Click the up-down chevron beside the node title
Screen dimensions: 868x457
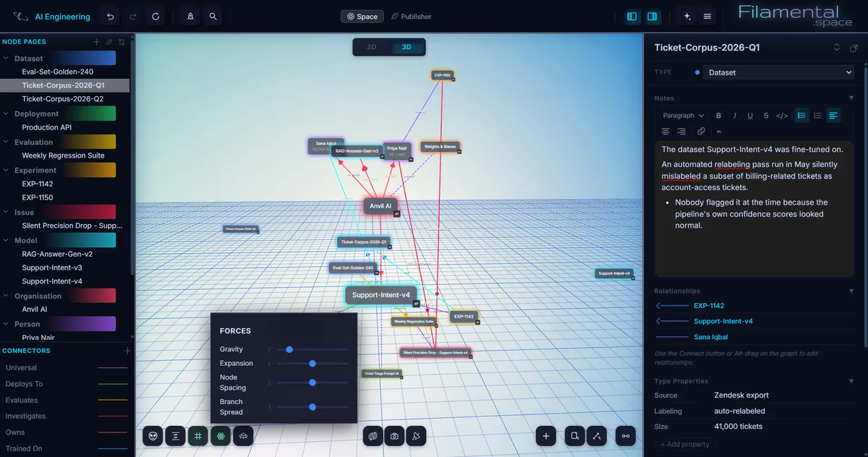pyautogui.click(x=837, y=48)
